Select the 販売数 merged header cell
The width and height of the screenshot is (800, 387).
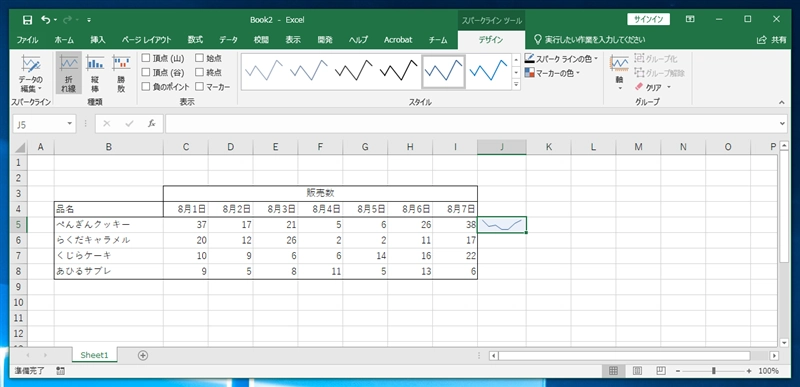tap(320, 193)
